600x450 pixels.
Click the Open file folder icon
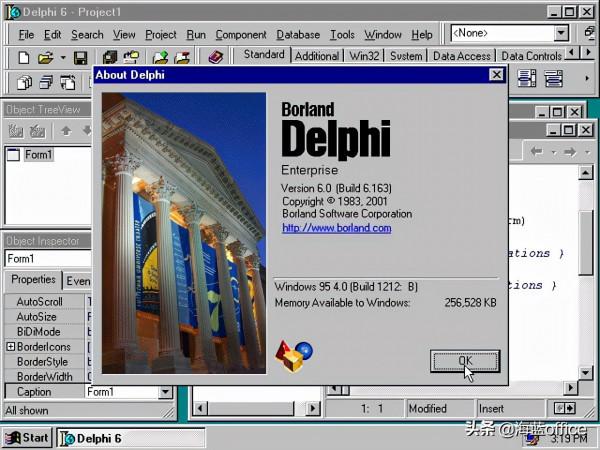(x=46, y=58)
